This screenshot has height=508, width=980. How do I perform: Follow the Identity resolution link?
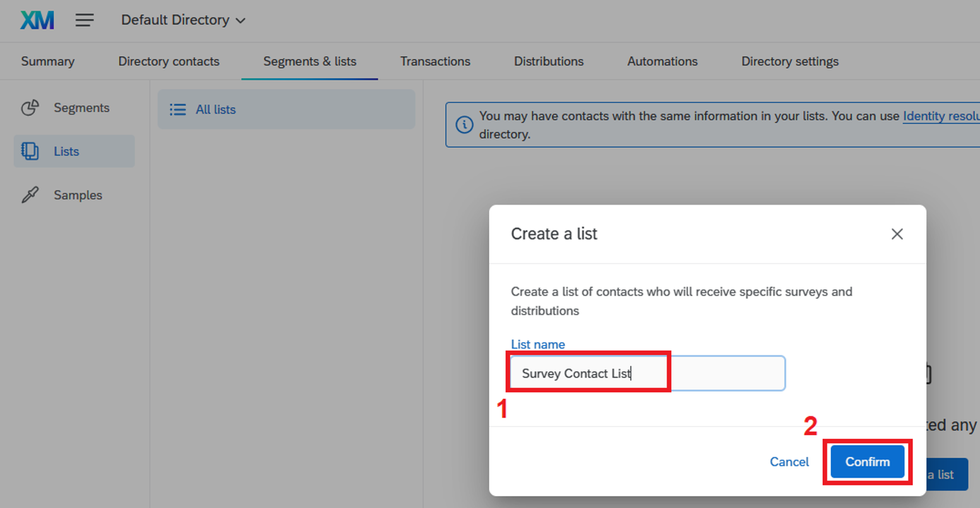[x=940, y=116]
